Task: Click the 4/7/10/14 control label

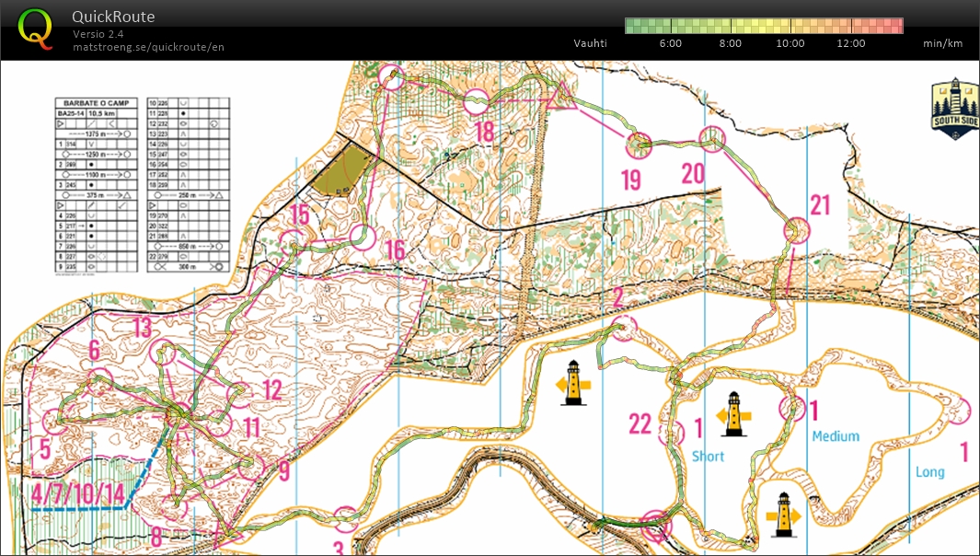Action: click(77, 494)
